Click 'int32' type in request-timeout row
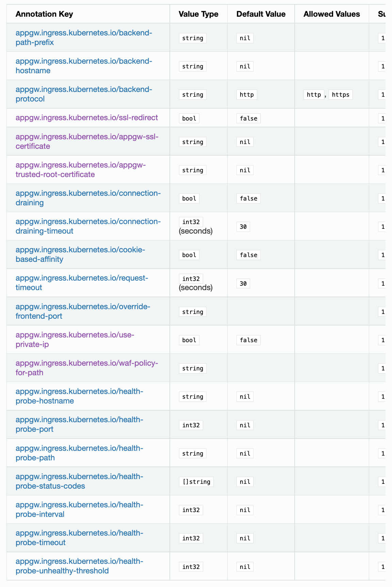The image size is (392, 587). coord(191,279)
